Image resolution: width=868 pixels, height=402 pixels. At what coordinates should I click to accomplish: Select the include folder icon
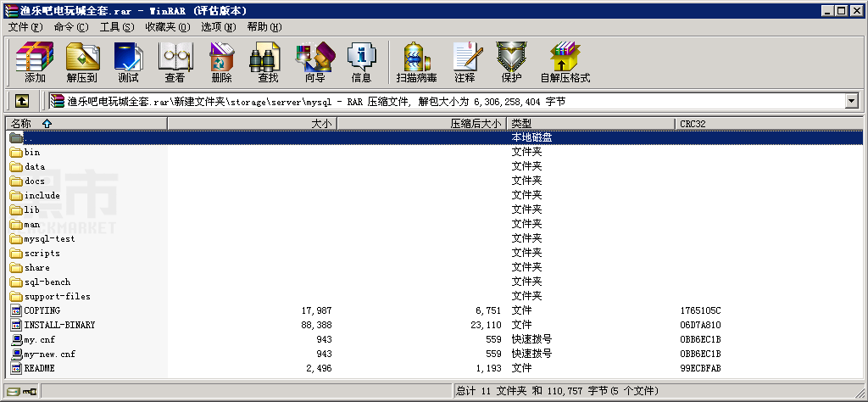point(16,195)
